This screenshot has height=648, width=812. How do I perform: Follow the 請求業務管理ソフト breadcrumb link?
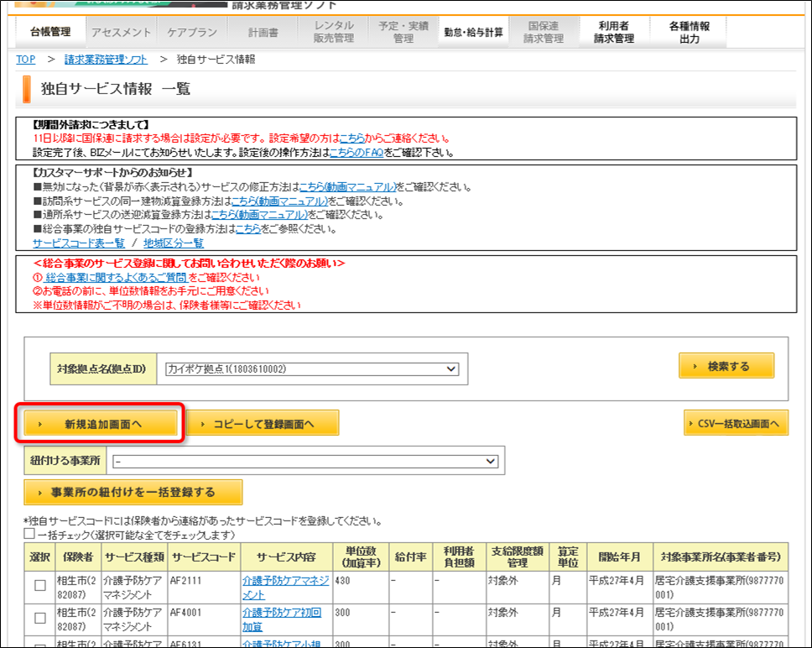[x=107, y=60]
